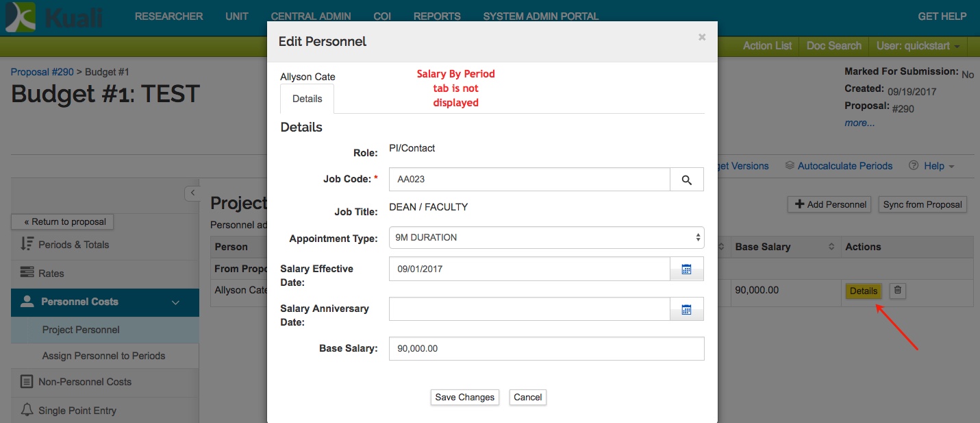Click Save Changes button
The width and height of the screenshot is (980, 423).
point(465,398)
